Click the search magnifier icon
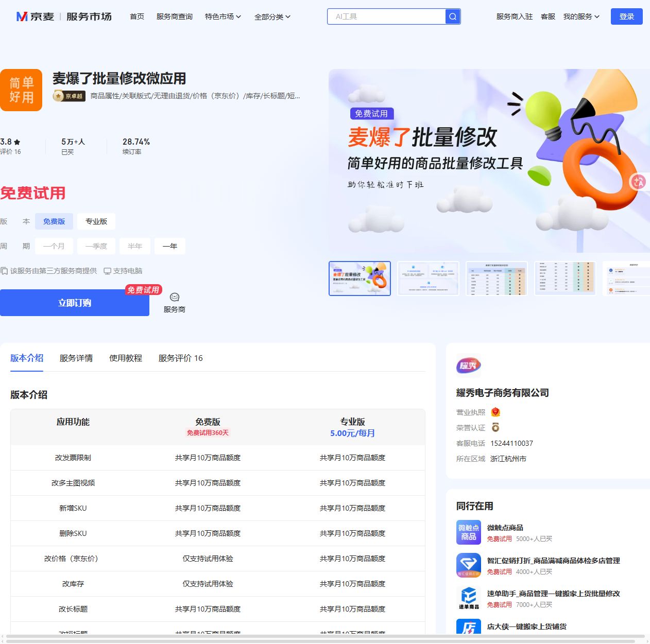650x644 pixels. tap(453, 16)
